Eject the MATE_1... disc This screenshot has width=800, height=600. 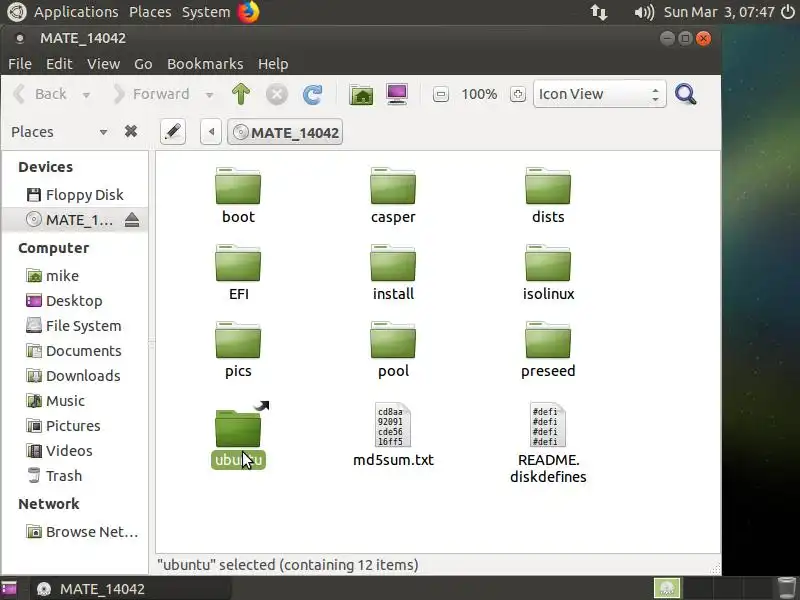tap(132, 220)
